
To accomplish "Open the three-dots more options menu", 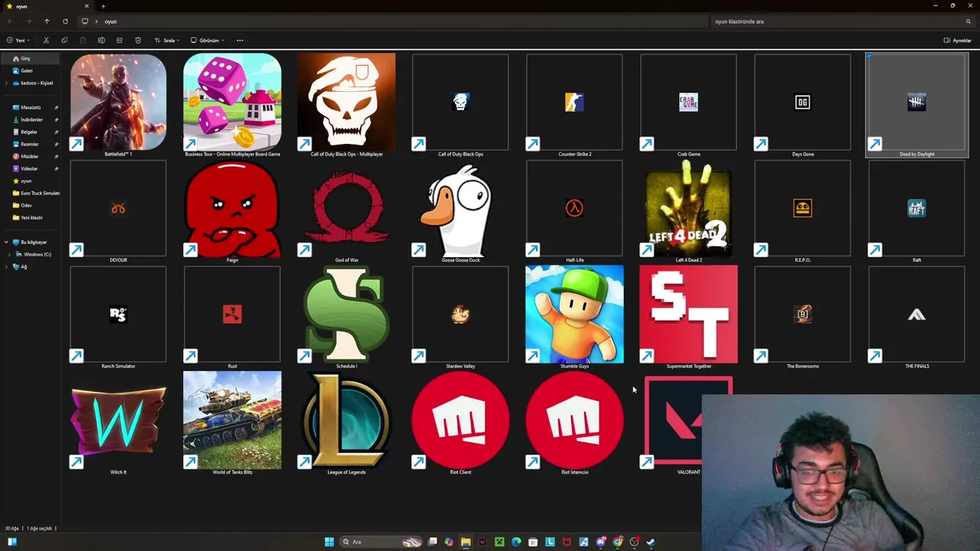I will point(240,41).
